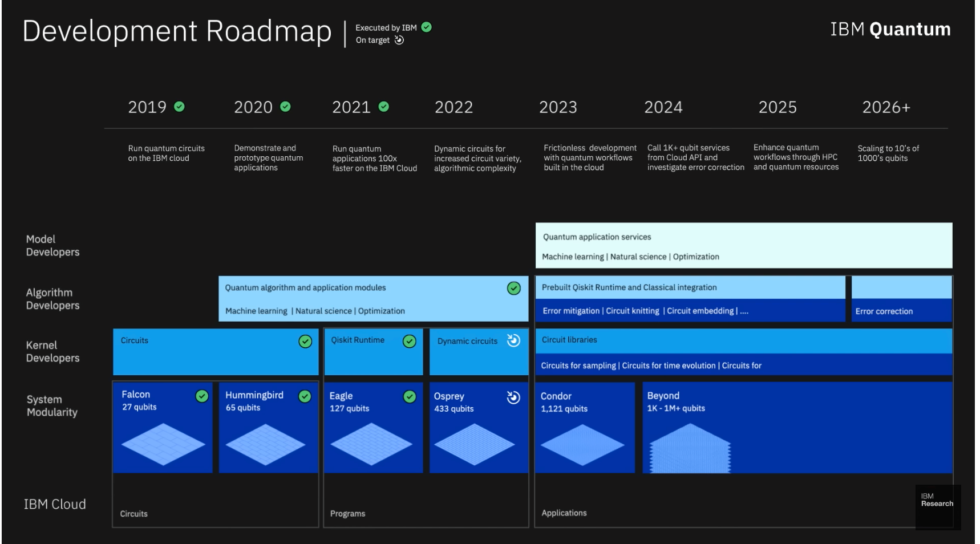This screenshot has height=544, width=980.
Task: Click the Hummingbird 65 qubits label
Action: click(254, 401)
